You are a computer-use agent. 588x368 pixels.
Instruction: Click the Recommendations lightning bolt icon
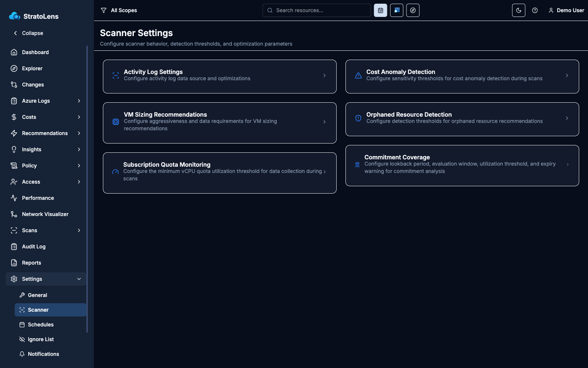pyautogui.click(x=14, y=133)
